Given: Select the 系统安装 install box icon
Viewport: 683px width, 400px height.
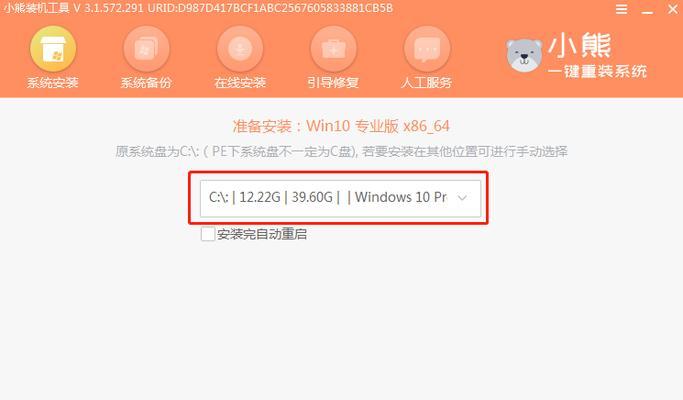Looking at the screenshot, I should (53, 48).
